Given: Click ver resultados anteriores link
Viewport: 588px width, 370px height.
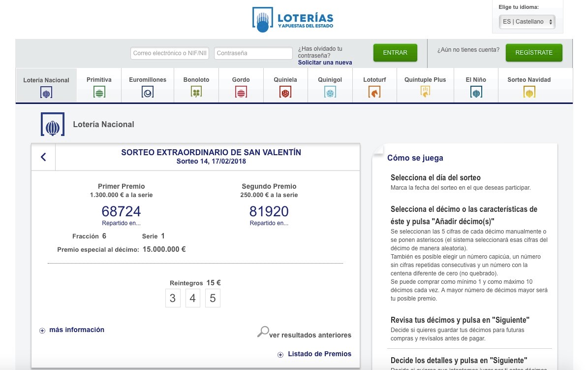Looking at the screenshot, I should (310, 335).
